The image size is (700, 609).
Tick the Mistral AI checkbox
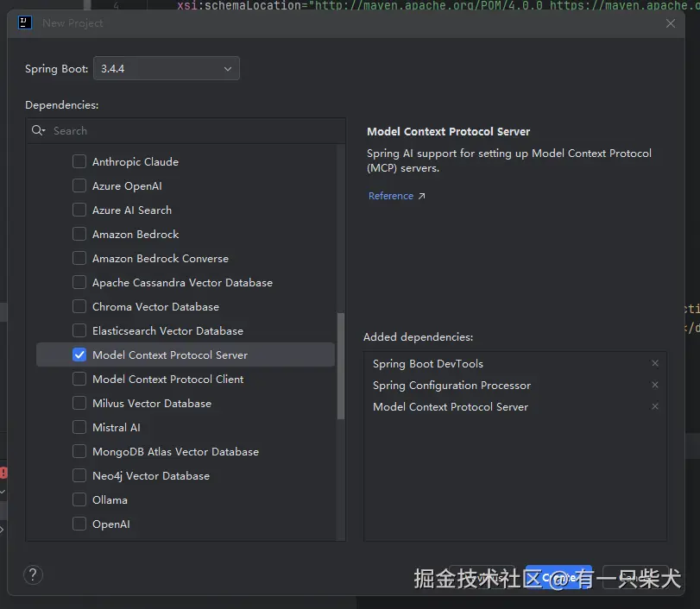click(x=79, y=427)
